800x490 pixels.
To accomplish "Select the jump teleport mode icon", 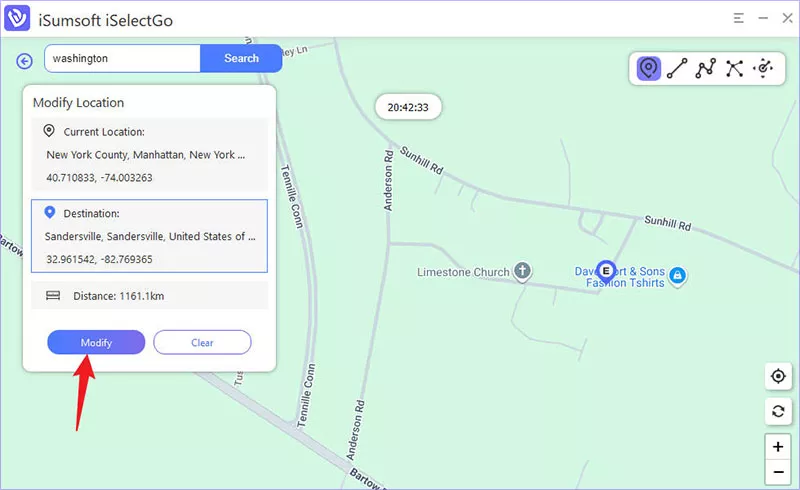I will [x=735, y=68].
